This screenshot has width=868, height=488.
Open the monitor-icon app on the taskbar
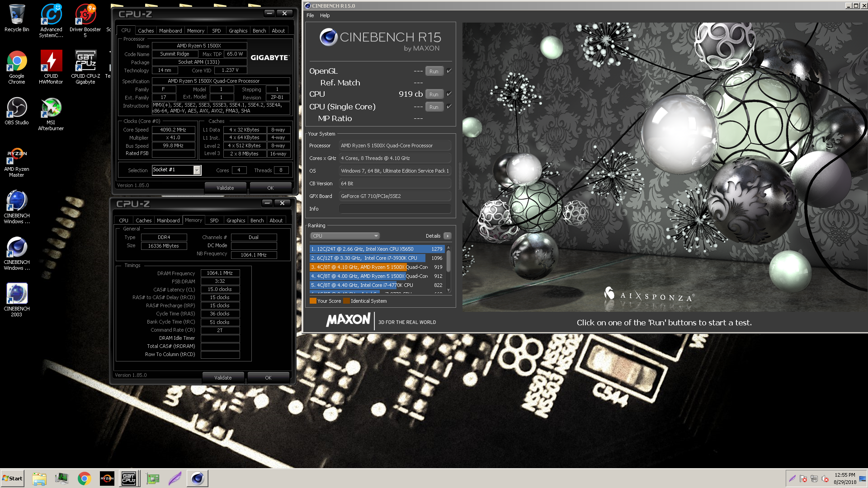pos(61,479)
